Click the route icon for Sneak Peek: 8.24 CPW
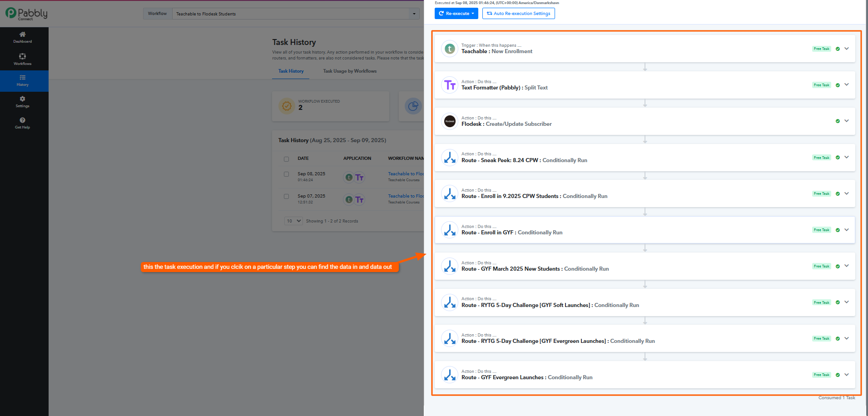 (x=450, y=158)
